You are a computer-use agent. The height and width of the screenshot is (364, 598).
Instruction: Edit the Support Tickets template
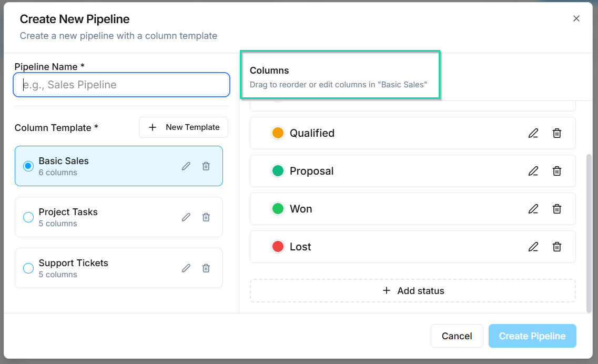(x=186, y=268)
